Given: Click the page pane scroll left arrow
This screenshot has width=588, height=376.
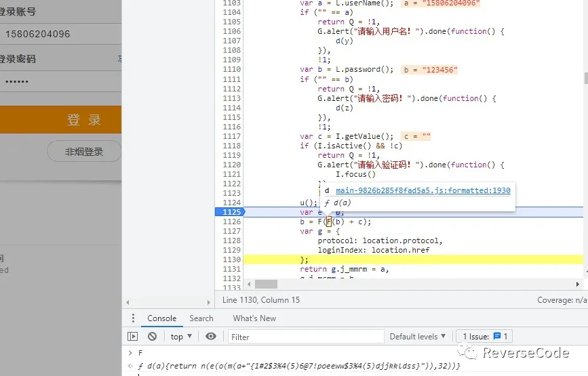Looking at the screenshot, I should (128, 302).
